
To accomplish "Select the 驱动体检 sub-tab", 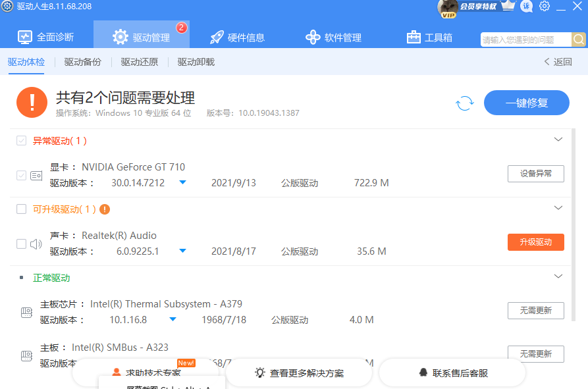I will (x=26, y=62).
